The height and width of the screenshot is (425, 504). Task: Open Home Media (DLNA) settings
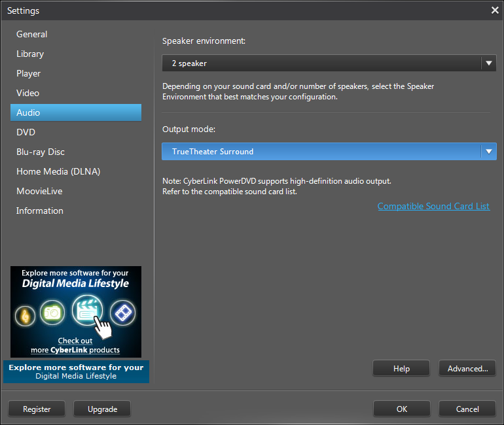tap(58, 171)
